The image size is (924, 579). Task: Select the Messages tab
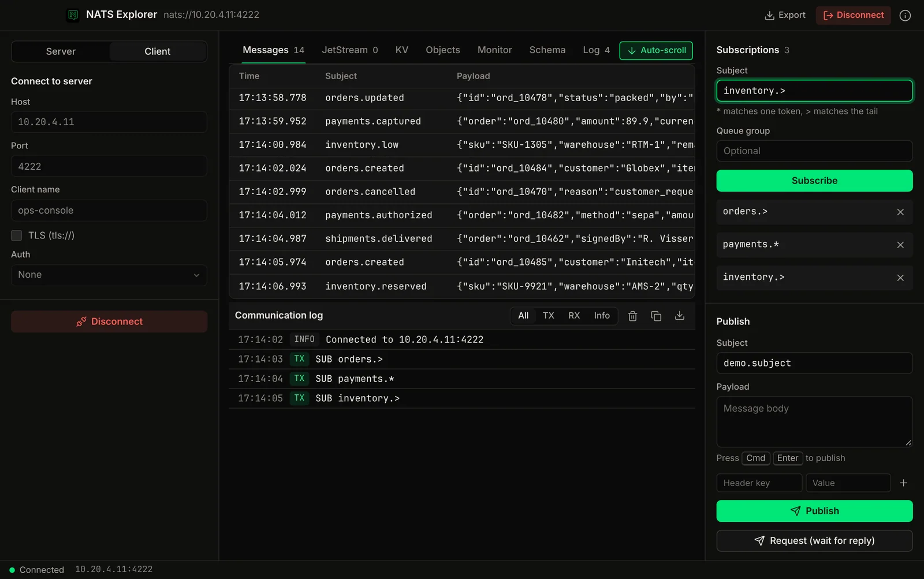273,50
